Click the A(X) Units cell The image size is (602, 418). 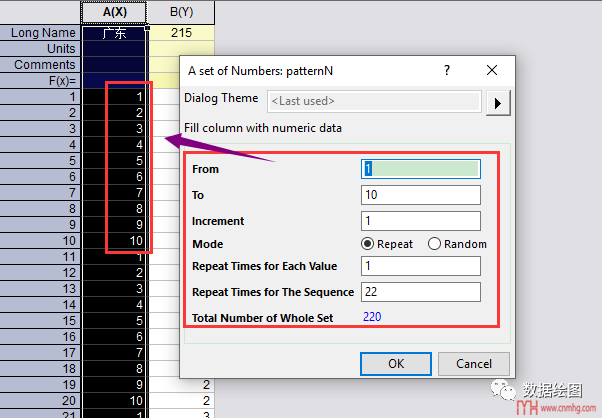pyautogui.click(x=114, y=49)
